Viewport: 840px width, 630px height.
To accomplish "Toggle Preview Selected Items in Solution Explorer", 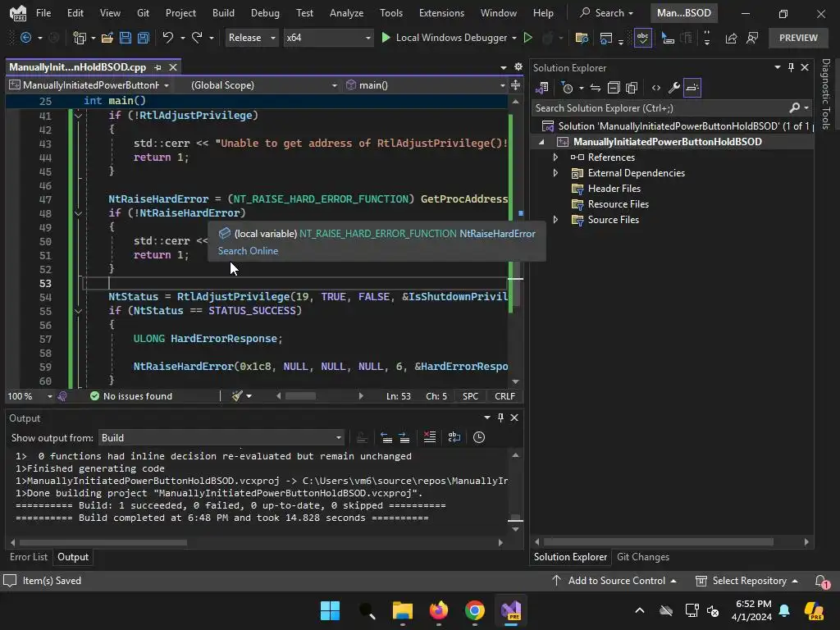I will point(692,87).
